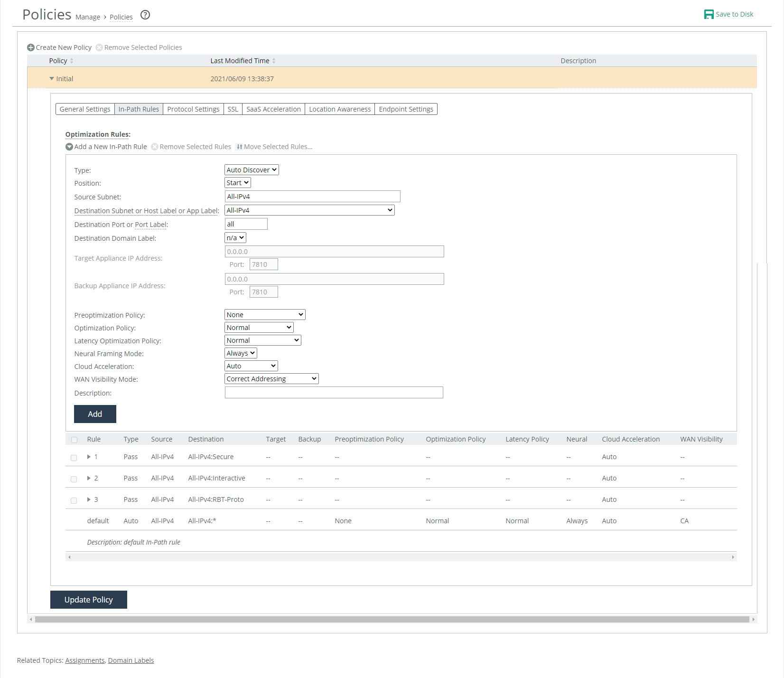The image size is (784, 678).
Task: Collapse the Initial policy row
Action: (52, 79)
